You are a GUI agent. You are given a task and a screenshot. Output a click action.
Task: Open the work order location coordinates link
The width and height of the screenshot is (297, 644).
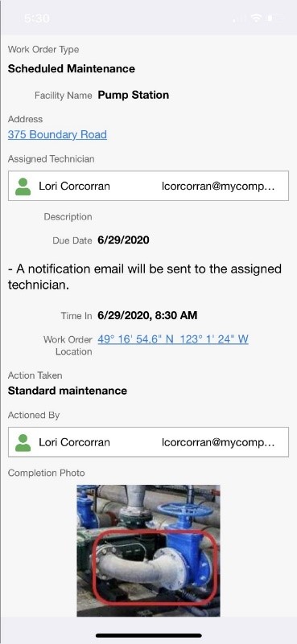click(173, 339)
